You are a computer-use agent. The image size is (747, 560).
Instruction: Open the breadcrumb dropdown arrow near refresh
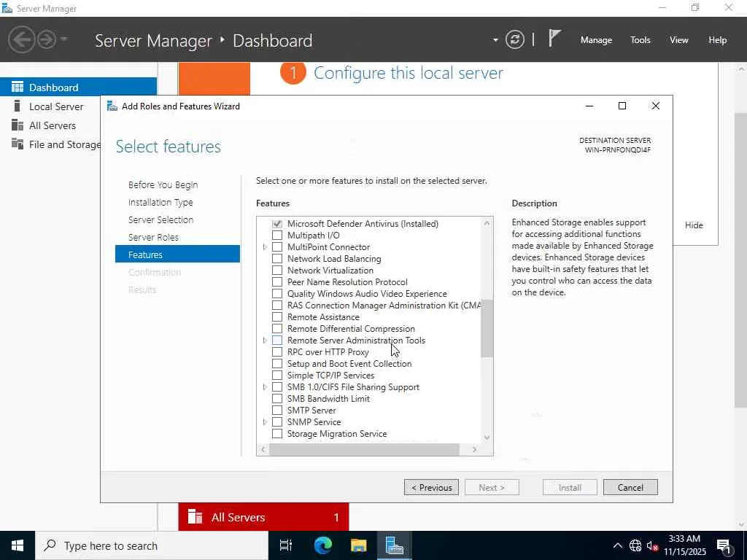pyautogui.click(x=495, y=40)
